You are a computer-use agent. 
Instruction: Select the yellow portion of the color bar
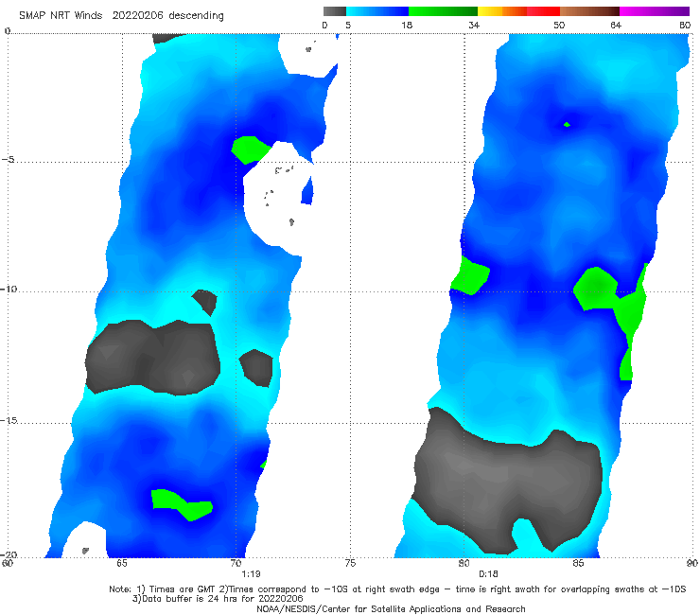click(x=490, y=11)
